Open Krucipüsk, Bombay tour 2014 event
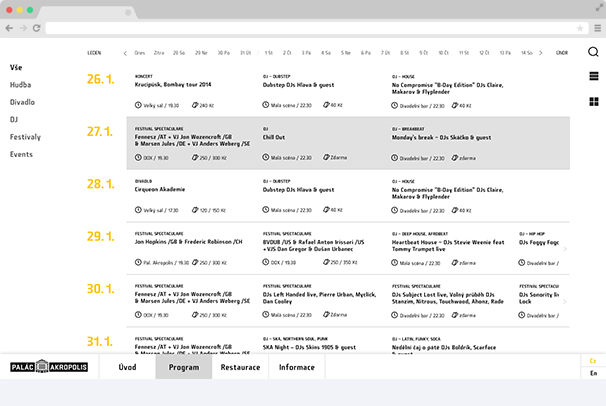 tap(174, 85)
